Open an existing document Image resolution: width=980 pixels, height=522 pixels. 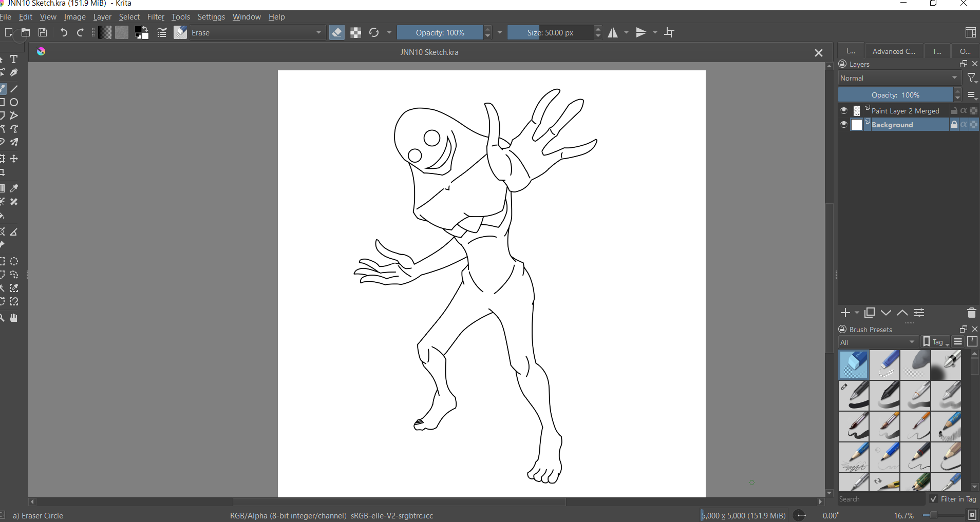[26, 33]
